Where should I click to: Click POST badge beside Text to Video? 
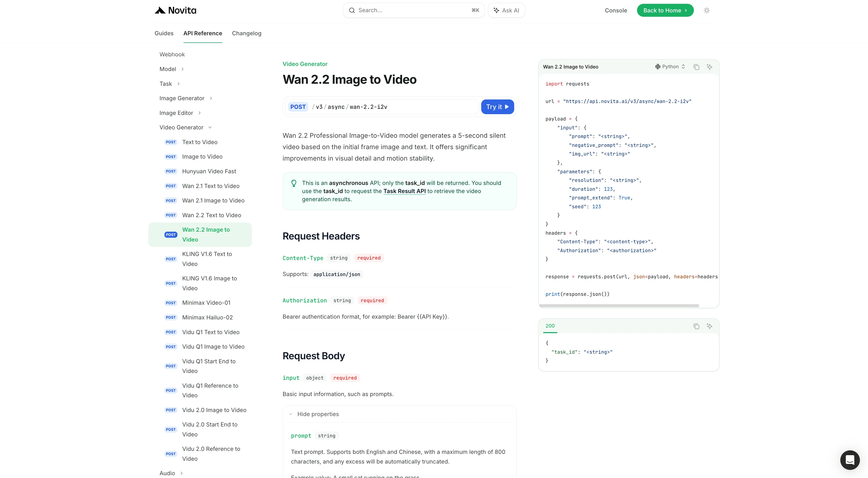(171, 142)
